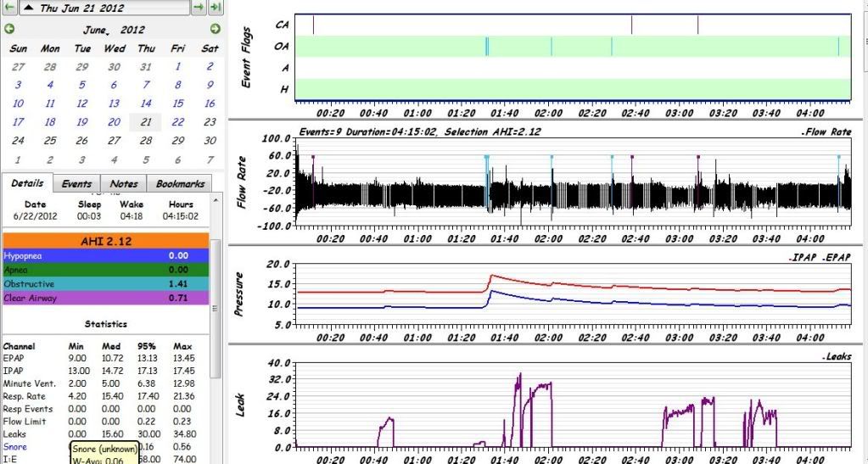Show next month in calendar
Viewport: 868px width, 464px height.
[x=216, y=30]
